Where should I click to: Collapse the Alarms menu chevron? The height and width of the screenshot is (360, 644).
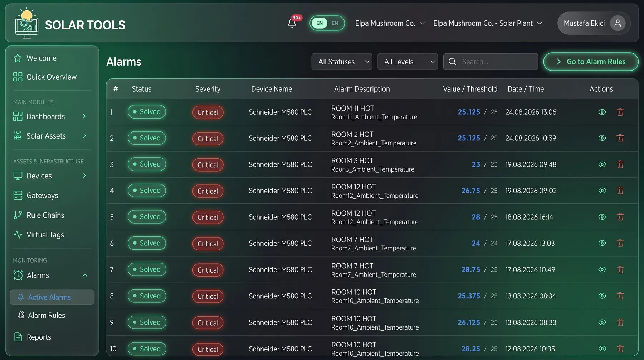pos(85,275)
